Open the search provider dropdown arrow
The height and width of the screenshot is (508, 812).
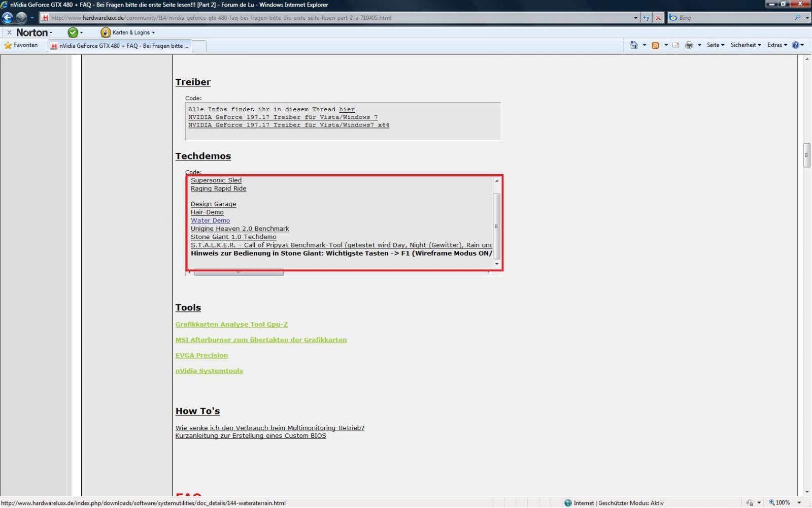tap(806, 18)
